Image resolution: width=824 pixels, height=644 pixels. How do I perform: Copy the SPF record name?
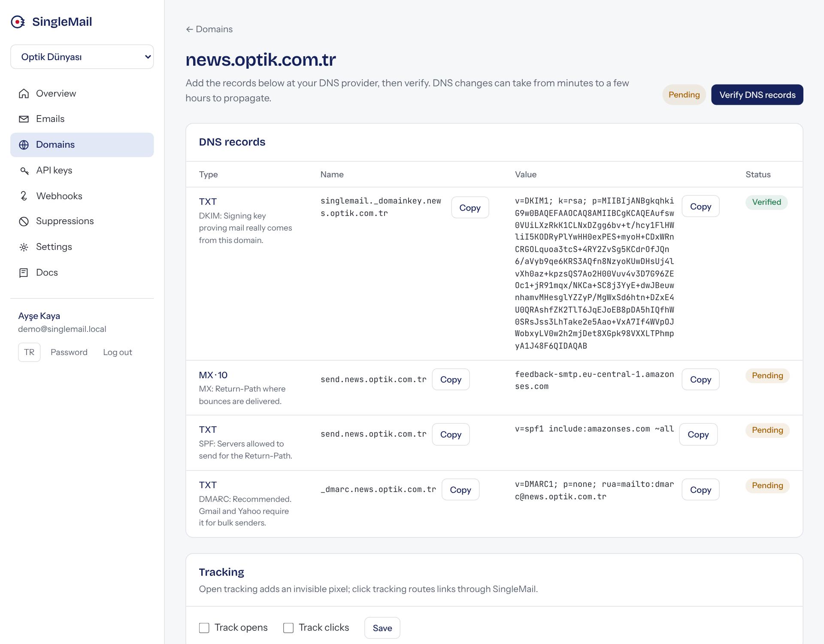(x=451, y=434)
